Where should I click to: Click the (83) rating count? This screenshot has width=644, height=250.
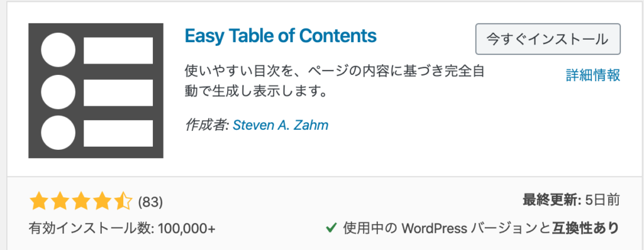point(150,202)
